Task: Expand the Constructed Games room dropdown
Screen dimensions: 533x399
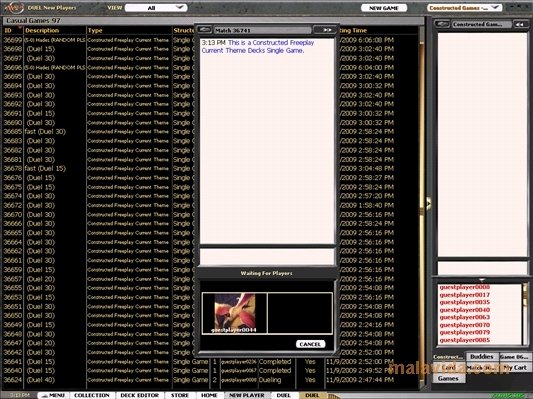Action: click(464, 8)
